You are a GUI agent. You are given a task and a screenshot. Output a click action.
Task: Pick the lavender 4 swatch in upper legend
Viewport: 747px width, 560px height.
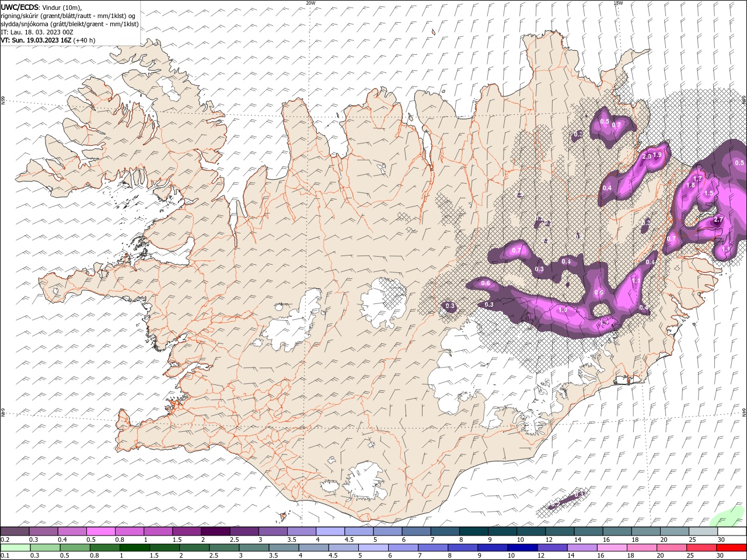pyautogui.click(x=330, y=531)
